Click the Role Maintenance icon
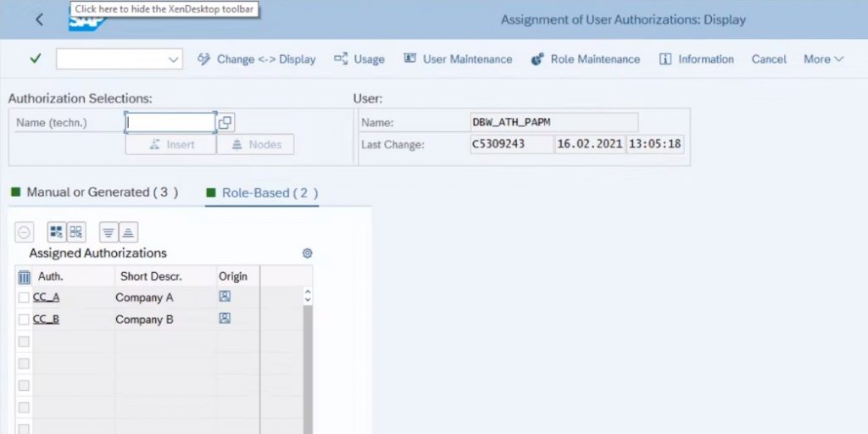Image resolution: width=868 pixels, height=434 pixels. point(537,59)
